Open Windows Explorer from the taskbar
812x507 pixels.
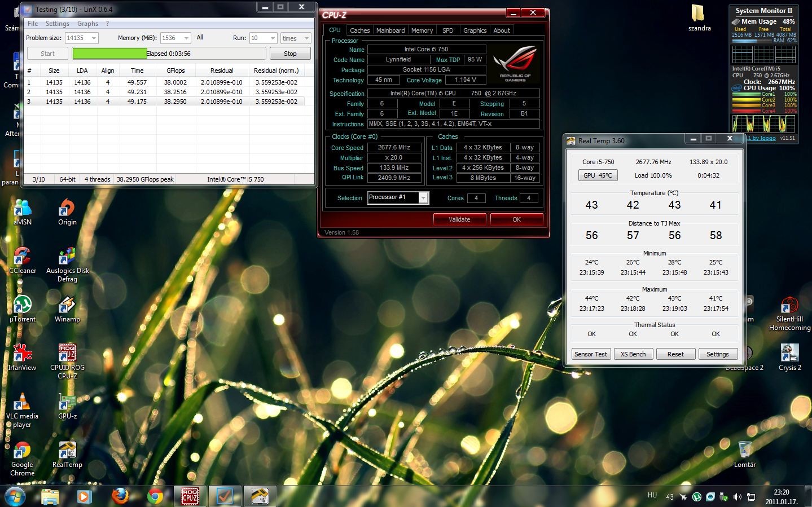click(x=50, y=496)
